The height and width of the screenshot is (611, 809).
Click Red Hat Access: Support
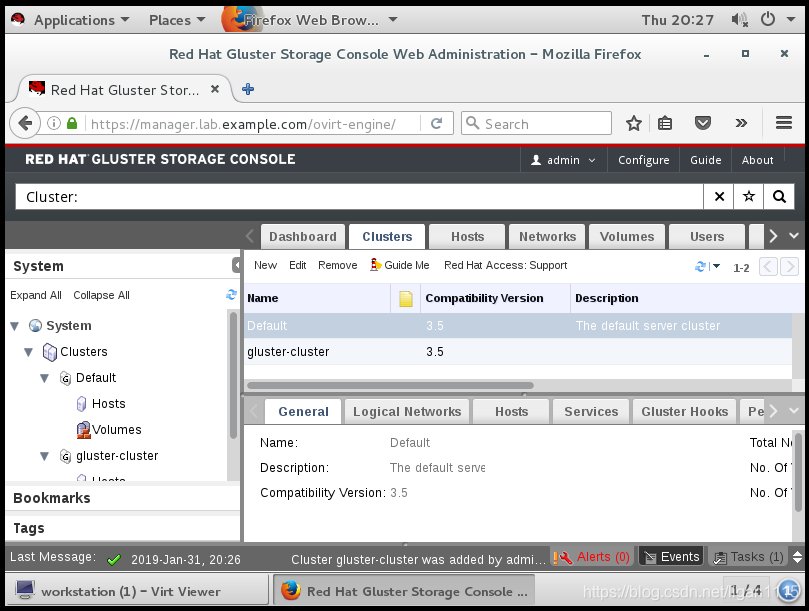point(506,265)
